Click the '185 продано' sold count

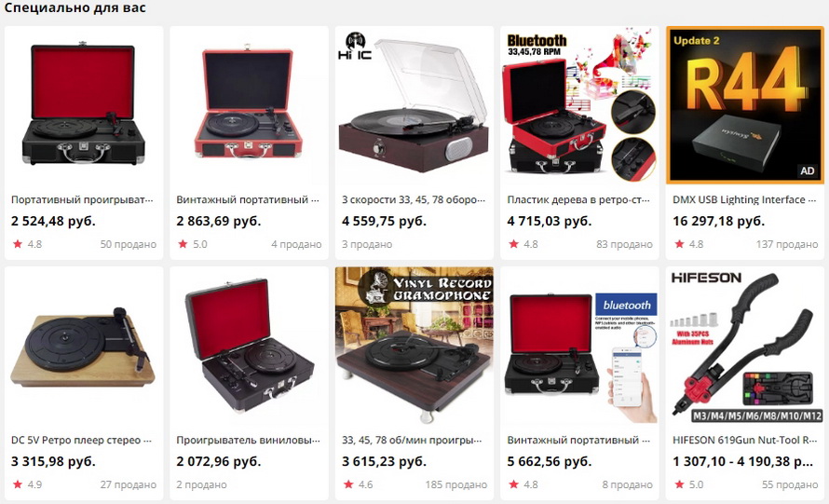456,484
